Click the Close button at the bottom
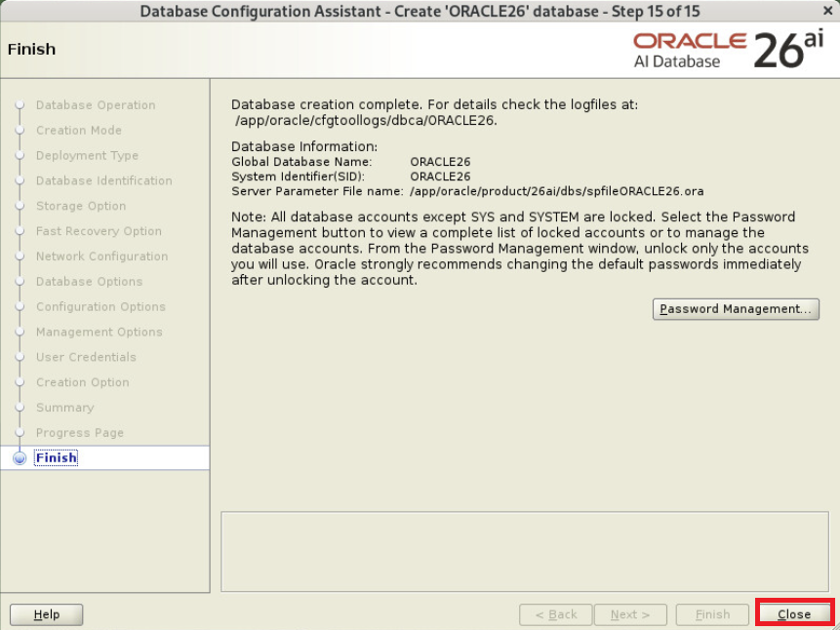 (x=794, y=614)
